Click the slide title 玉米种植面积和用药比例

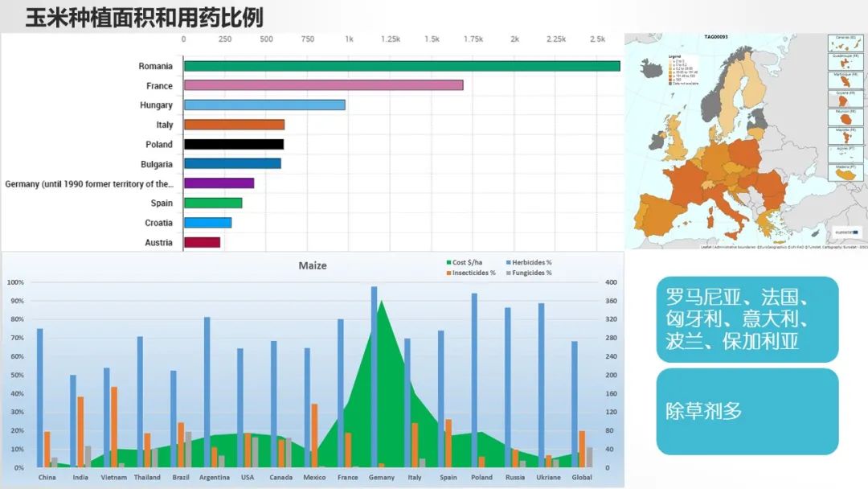click(x=145, y=18)
